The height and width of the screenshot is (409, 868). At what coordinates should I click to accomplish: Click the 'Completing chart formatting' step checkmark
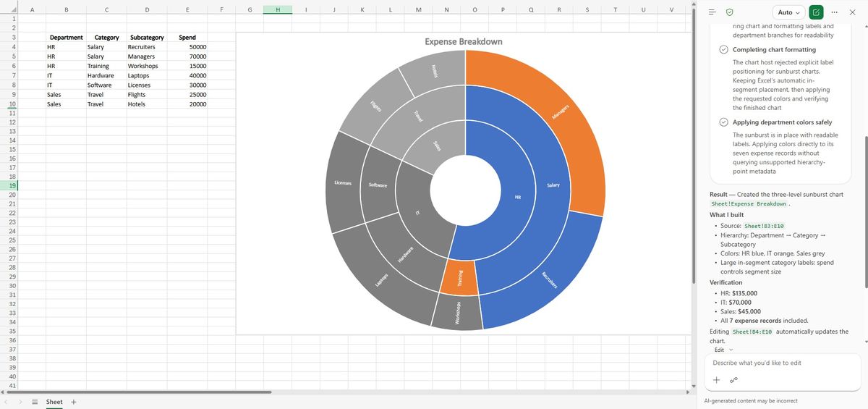(723, 49)
